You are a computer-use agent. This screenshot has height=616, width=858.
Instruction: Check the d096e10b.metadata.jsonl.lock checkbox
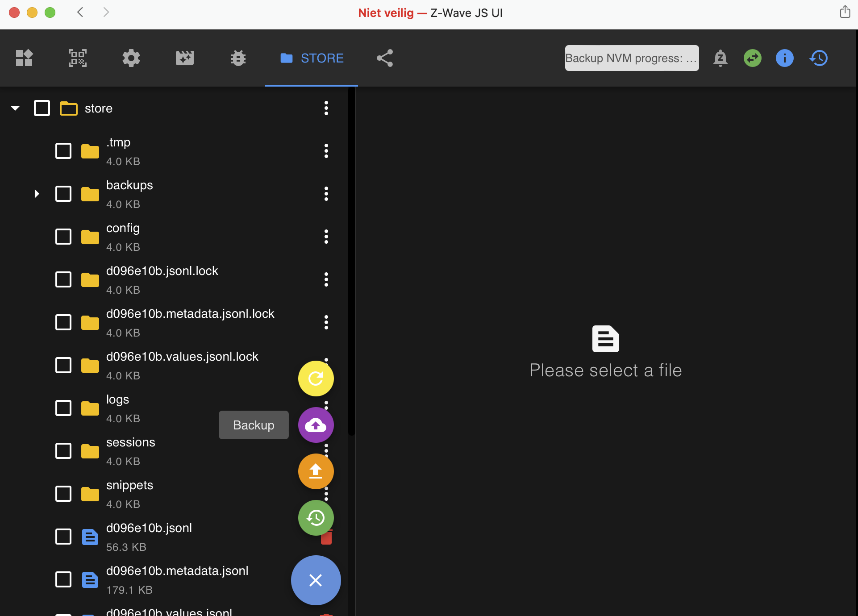[63, 322]
